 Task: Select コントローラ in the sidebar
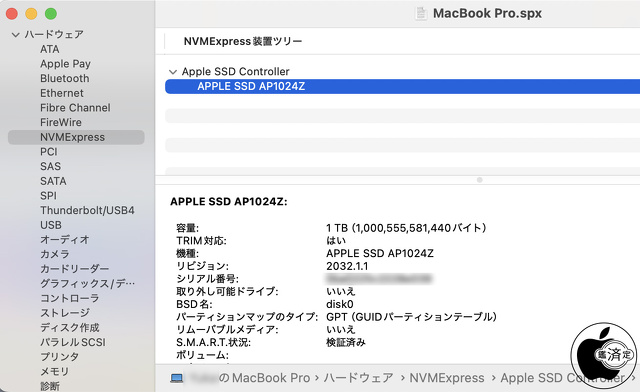coord(69,298)
